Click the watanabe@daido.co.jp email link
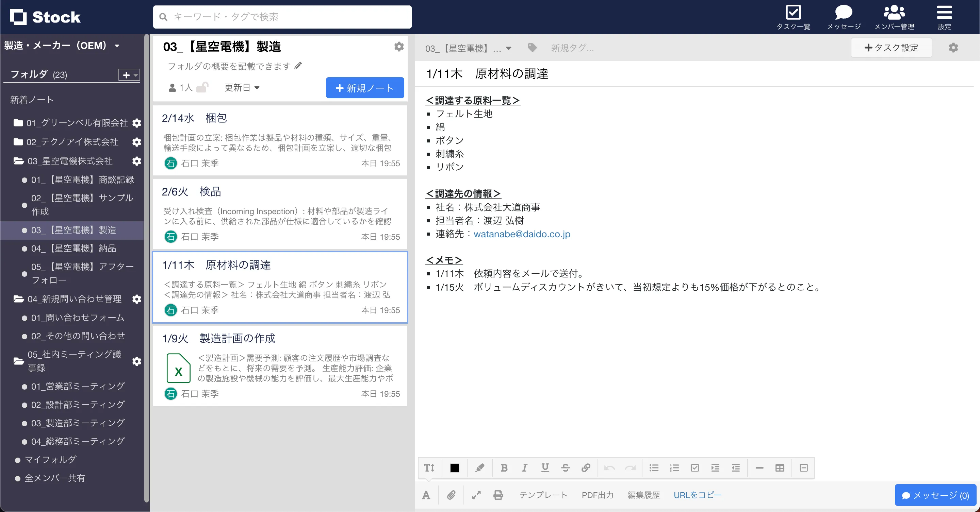 click(522, 234)
